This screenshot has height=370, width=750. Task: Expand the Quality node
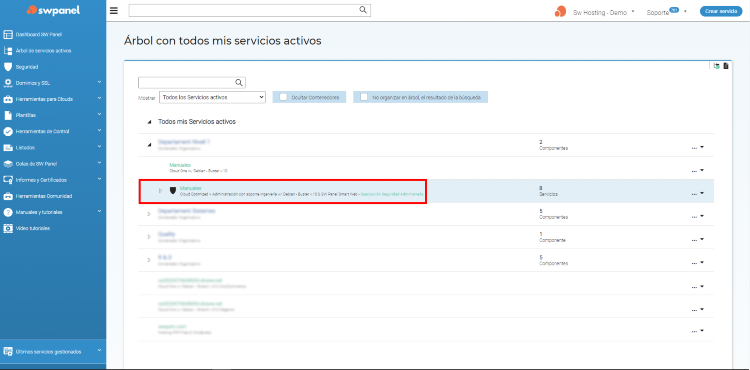[x=150, y=237]
